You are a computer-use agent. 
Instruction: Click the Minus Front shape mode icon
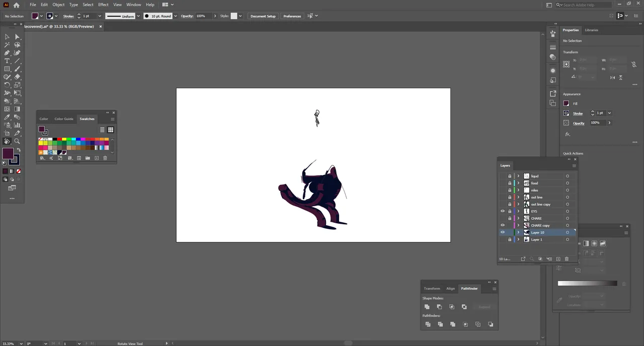point(439,307)
